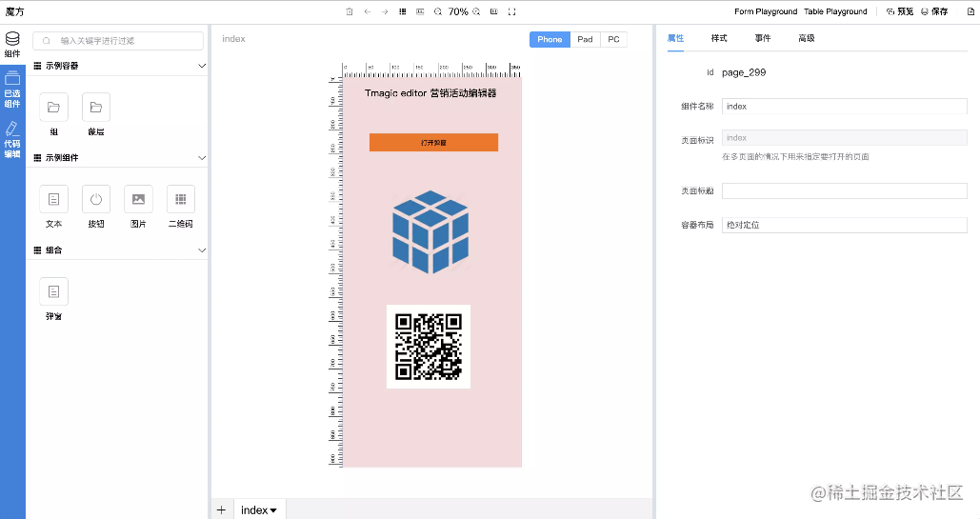
Task: Zoom out with magnifier left of 70%
Action: 438,11
